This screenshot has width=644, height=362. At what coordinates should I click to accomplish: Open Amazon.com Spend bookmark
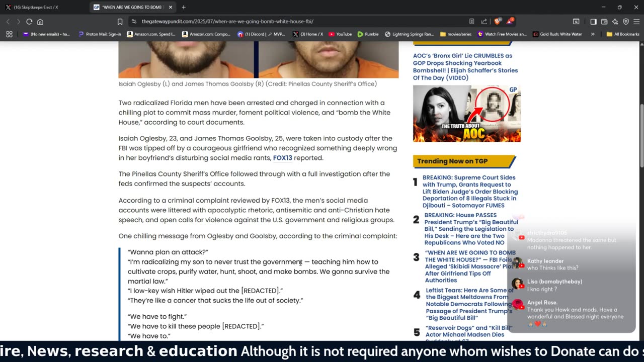click(151, 34)
